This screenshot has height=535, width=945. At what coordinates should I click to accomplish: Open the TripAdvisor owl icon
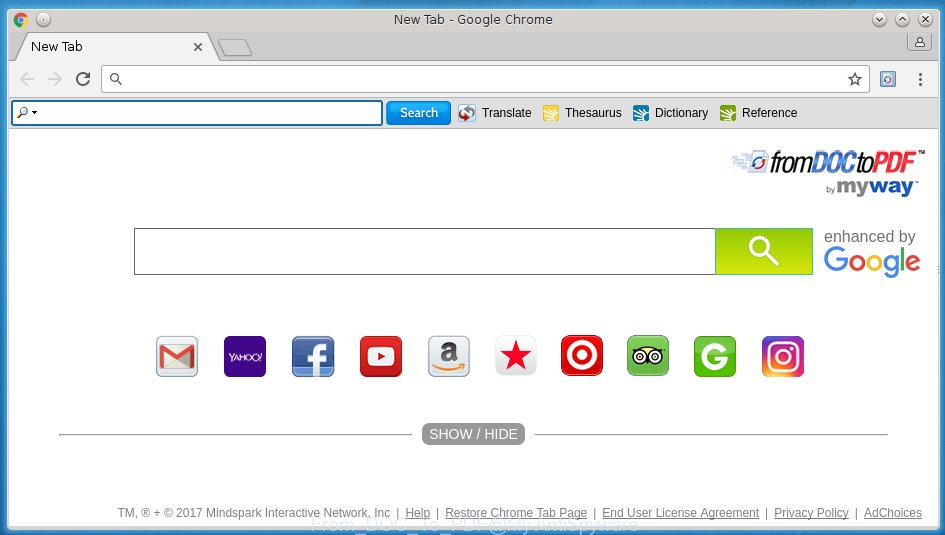(648, 355)
